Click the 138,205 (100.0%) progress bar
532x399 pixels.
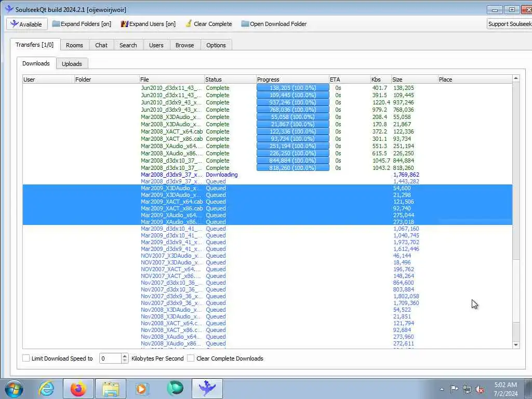[293, 88]
